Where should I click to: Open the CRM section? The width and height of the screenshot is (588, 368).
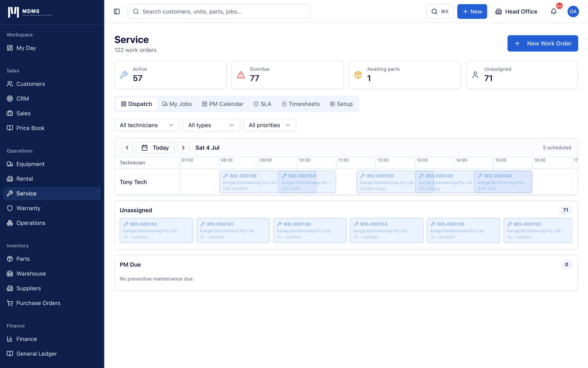tap(52, 99)
